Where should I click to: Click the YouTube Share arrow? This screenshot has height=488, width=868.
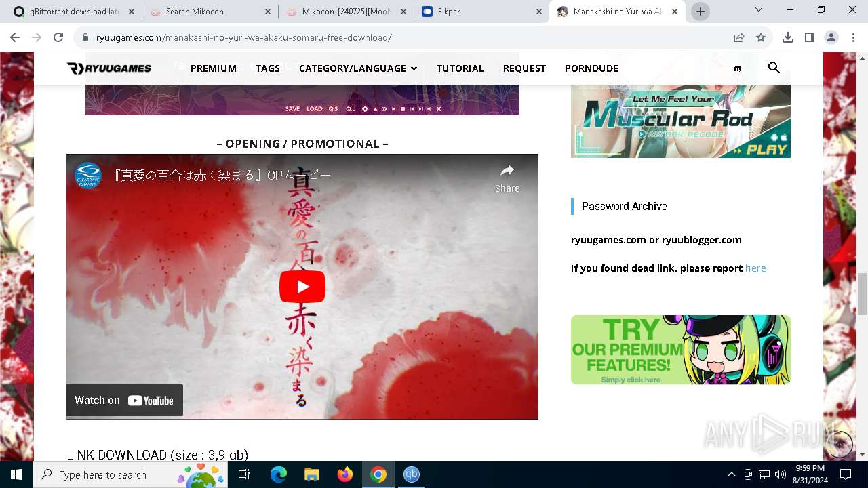click(507, 178)
